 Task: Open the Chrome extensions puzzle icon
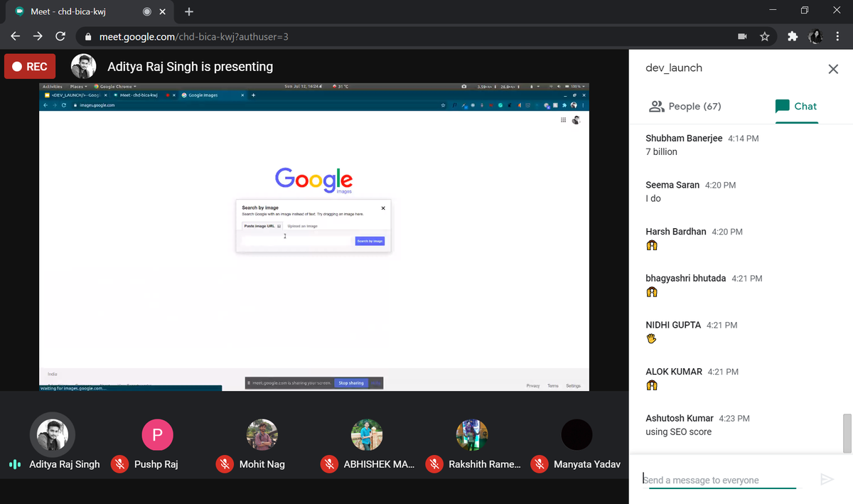click(793, 36)
